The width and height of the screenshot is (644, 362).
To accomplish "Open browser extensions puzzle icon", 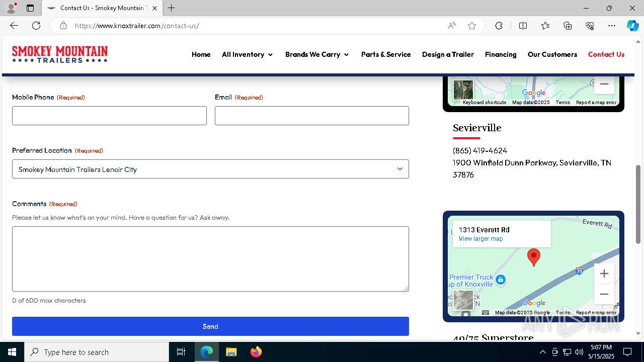I will click(499, 26).
